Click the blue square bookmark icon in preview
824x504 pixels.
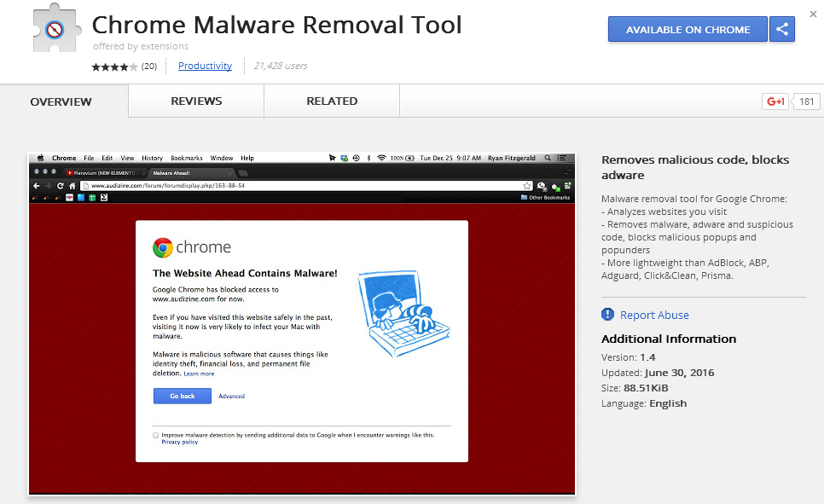81,198
